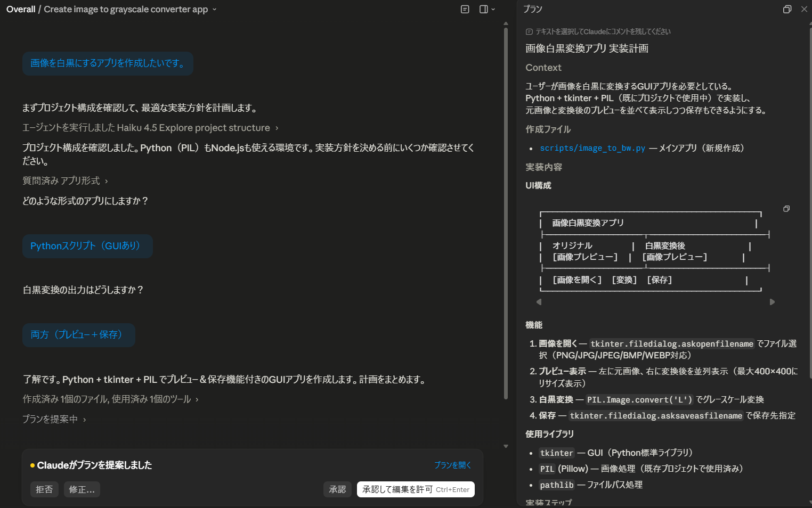The width and height of the screenshot is (812, 508).
Task: Click the PIL (Pillow) library entry
Action: (x=641, y=469)
